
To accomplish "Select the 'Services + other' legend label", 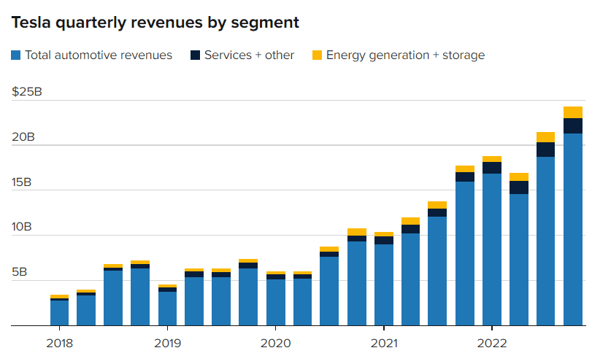I will [x=249, y=55].
